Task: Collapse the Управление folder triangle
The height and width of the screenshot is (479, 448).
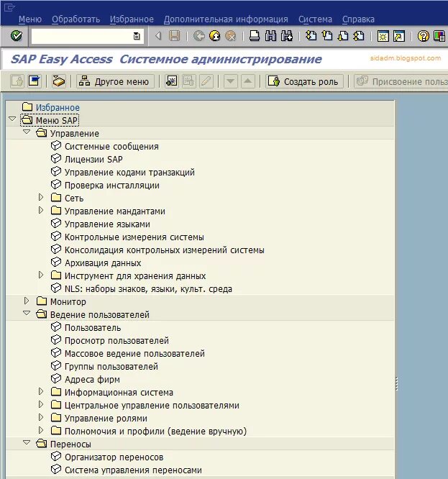Action: click(x=27, y=132)
